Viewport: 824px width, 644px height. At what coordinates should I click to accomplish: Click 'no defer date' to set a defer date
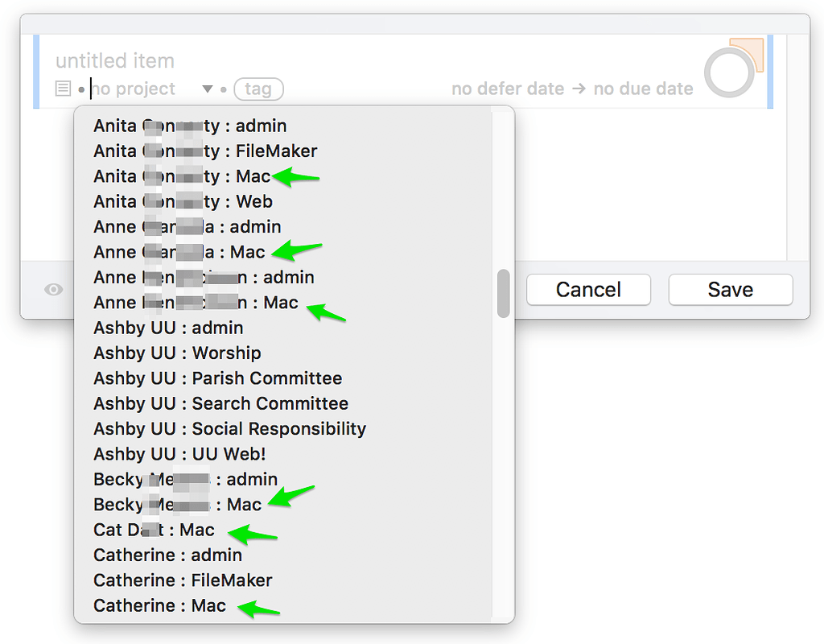coord(508,89)
